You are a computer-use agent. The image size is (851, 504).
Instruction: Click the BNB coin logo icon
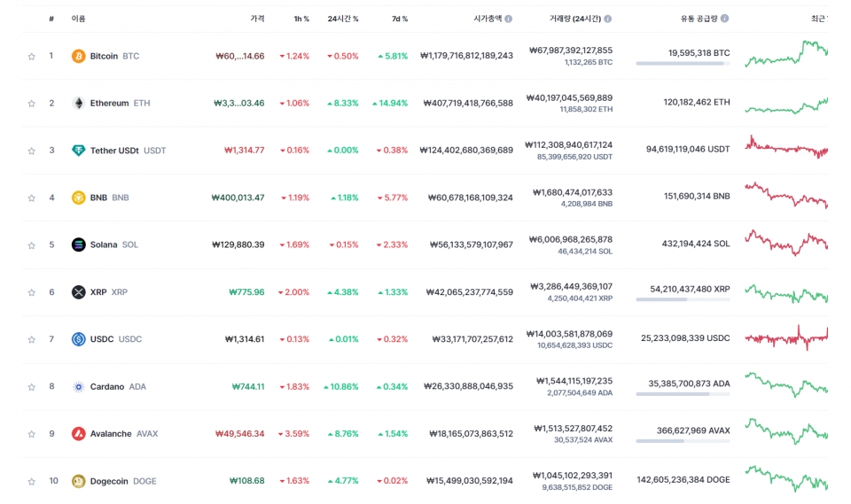tap(78, 198)
